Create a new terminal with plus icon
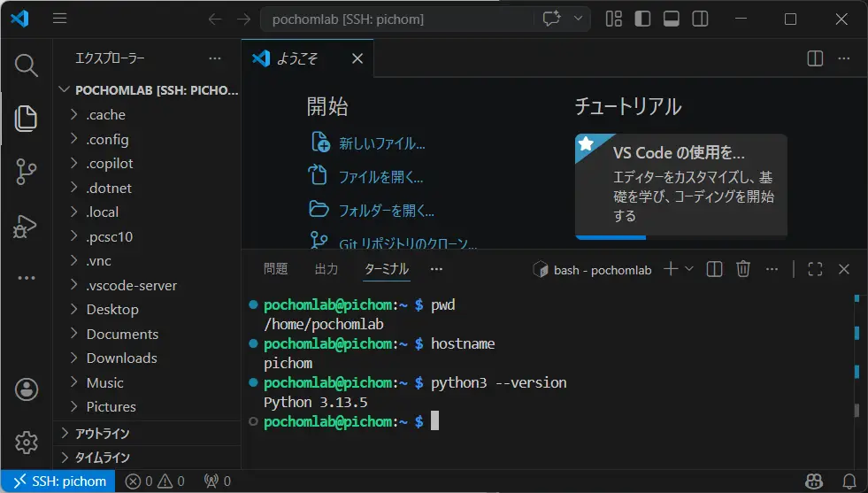Viewport: 868px width, 493px height. click(671, 269)
